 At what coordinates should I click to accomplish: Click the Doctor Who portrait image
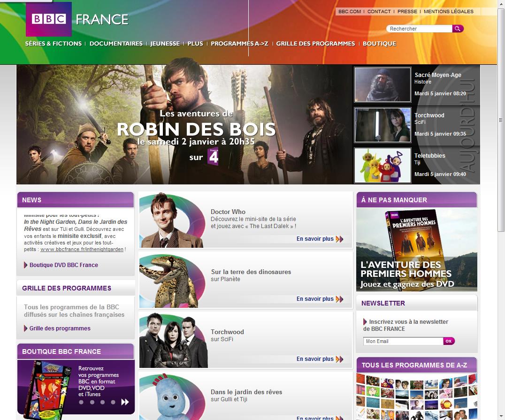pyautogui.click(x=172, y=220)
